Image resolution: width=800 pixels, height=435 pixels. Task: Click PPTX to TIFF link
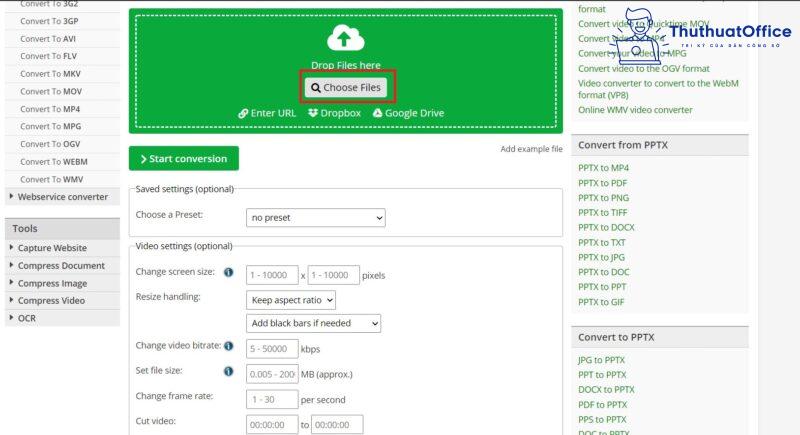(x=603, y=213)
